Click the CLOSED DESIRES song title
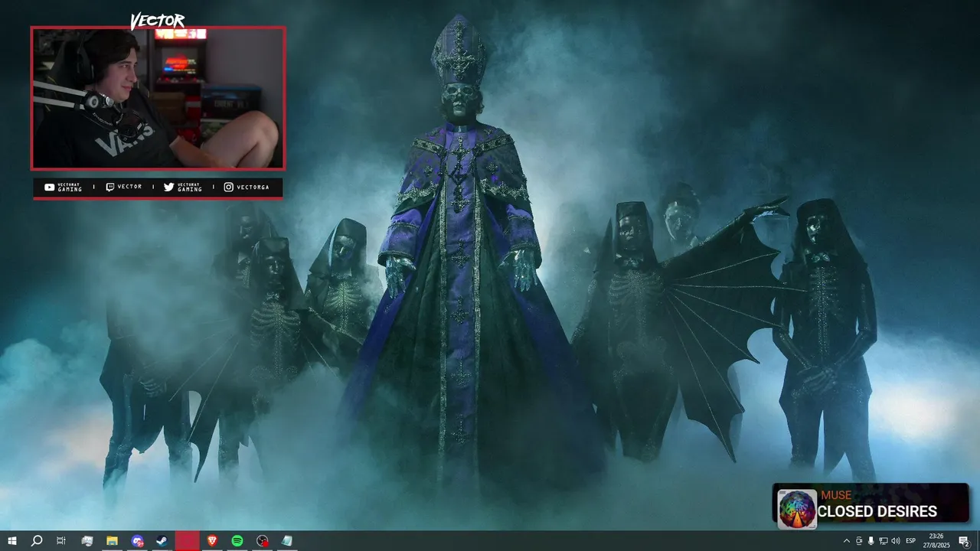The image size is (980, 551). click(x=877, y=512)
